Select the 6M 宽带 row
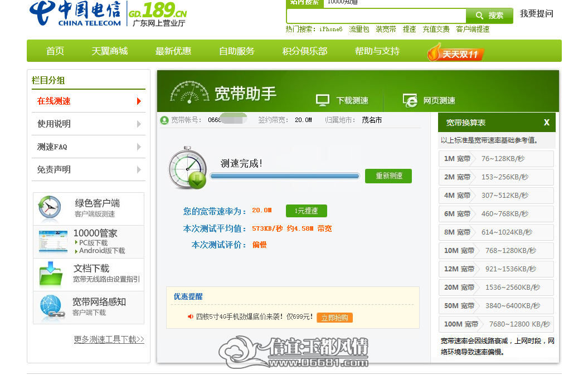 tap(496, 214)
